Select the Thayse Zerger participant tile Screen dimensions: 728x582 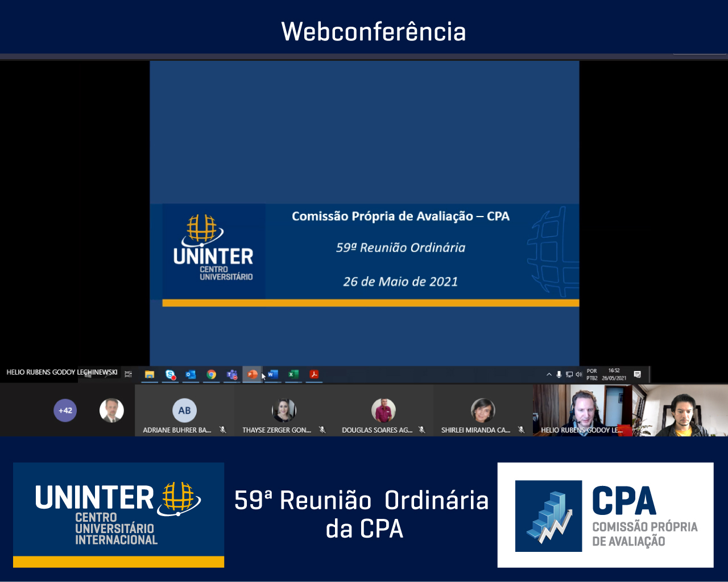[x=284, y=411]
